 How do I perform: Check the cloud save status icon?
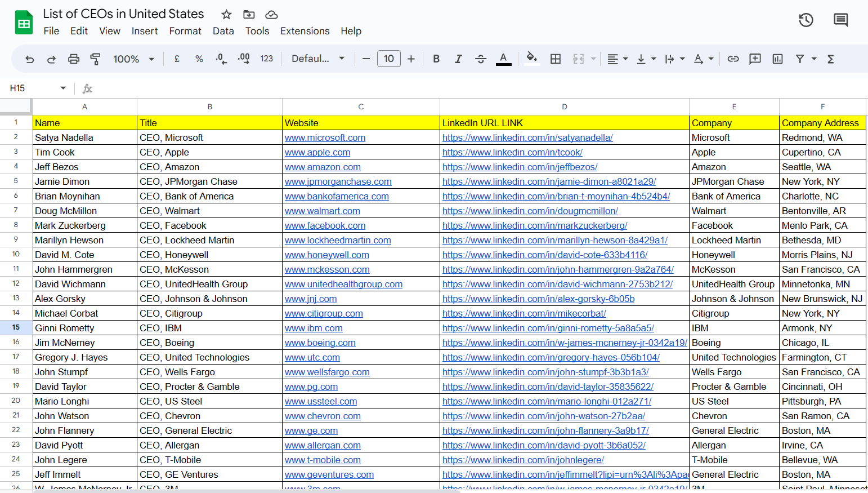click(271, 14)
